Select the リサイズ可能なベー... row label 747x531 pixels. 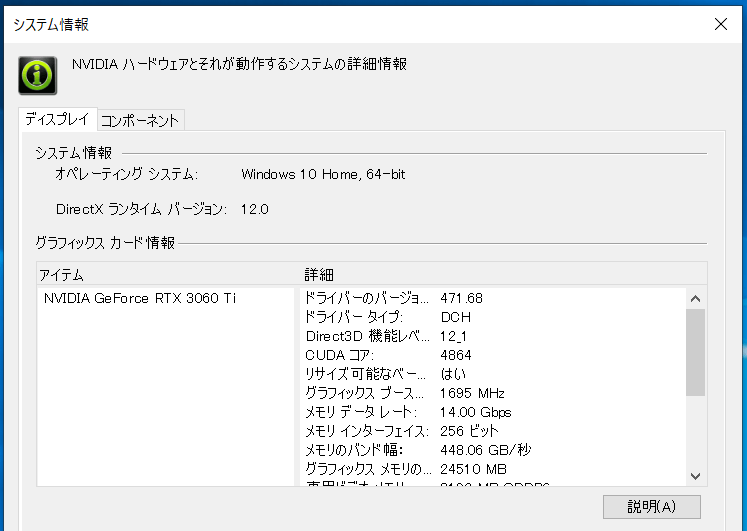pyautogui.click(x=365, y=374)
